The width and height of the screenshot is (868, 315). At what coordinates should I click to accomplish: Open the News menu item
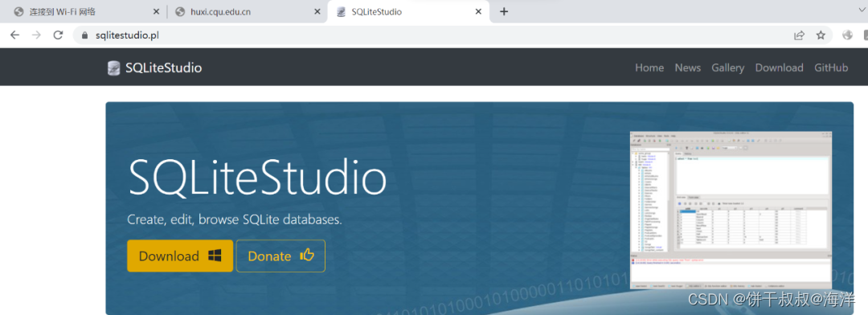(x=687, y=67)
